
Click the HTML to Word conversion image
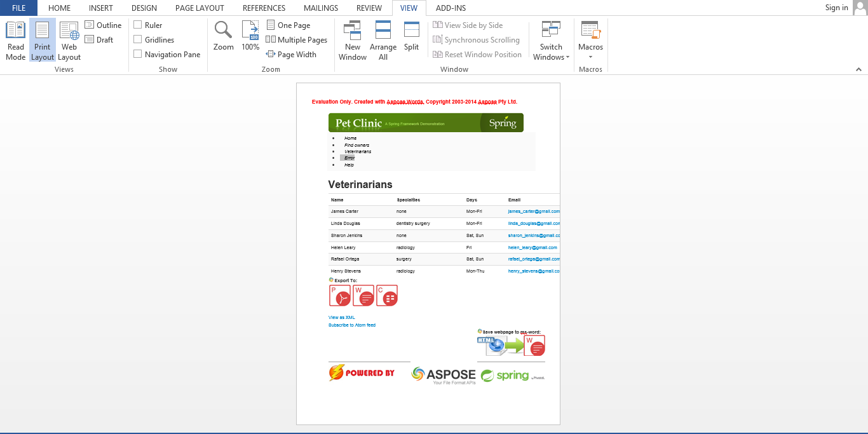click(x=511, y=346)
